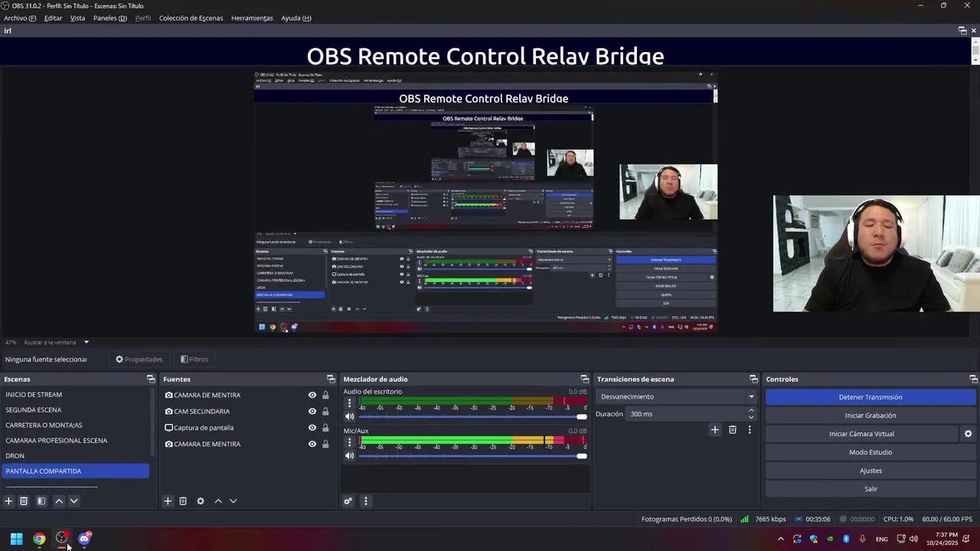
Task: Hide the first CAMARA DE MENTIRA source
Action: (312, 395)
